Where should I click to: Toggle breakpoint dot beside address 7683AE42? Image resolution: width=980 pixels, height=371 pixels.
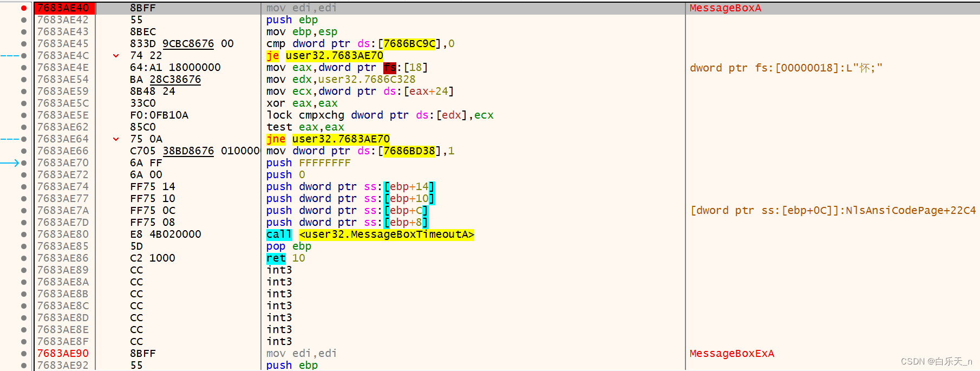tap(24, 20)
